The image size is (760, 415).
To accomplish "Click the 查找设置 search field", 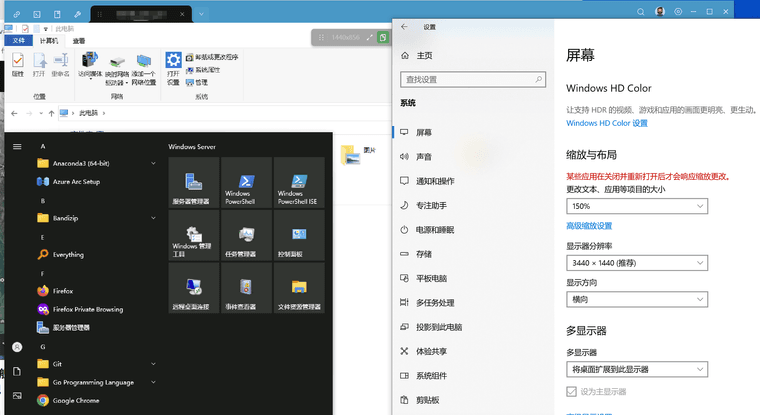I will pos(473,80).
